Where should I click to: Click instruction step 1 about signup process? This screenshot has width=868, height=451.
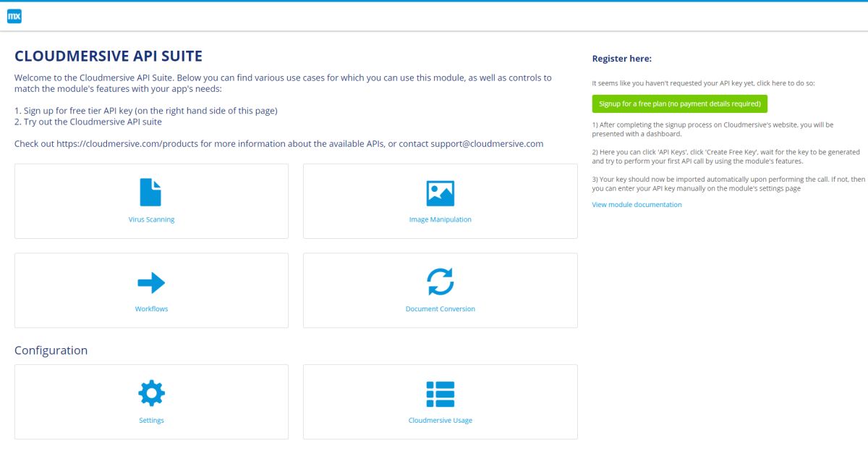tap(712, 129)
